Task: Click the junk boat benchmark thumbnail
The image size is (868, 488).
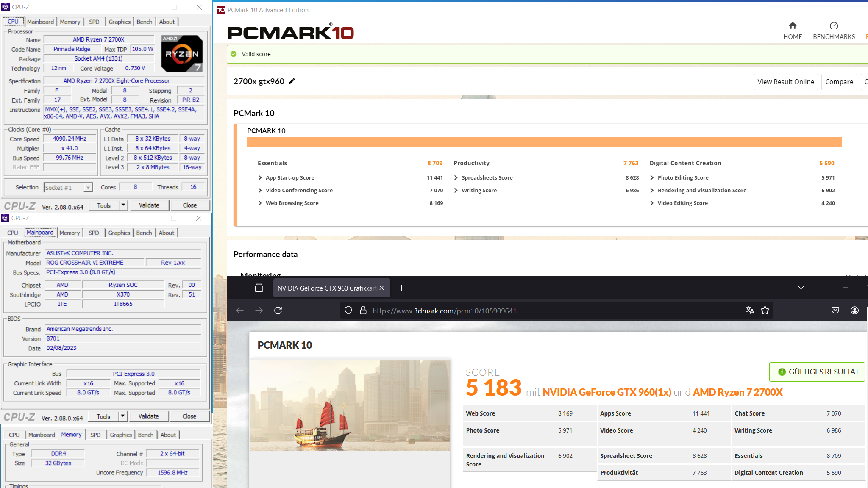Action: [350, 405]
